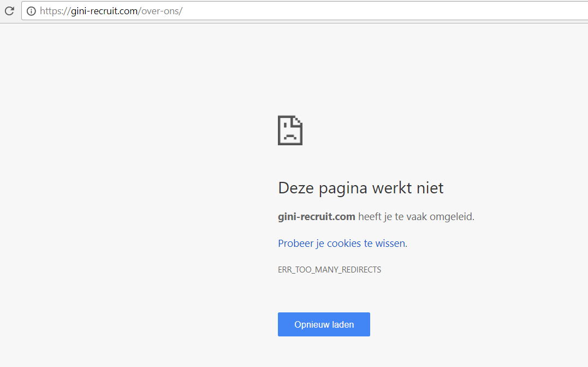Open the 'Probeer je cookies te wissen' link
The width and height of the screenshot is (588, 367).
tap(342, 243)
